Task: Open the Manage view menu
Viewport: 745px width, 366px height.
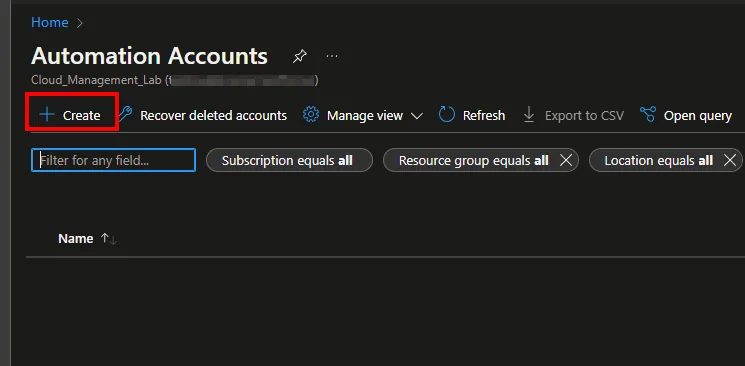Action: pos(363,116)
